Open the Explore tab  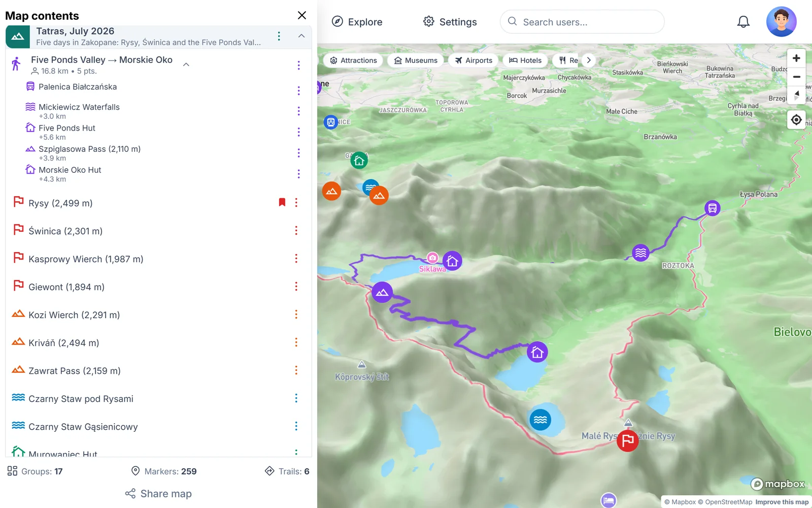point(357,22)
